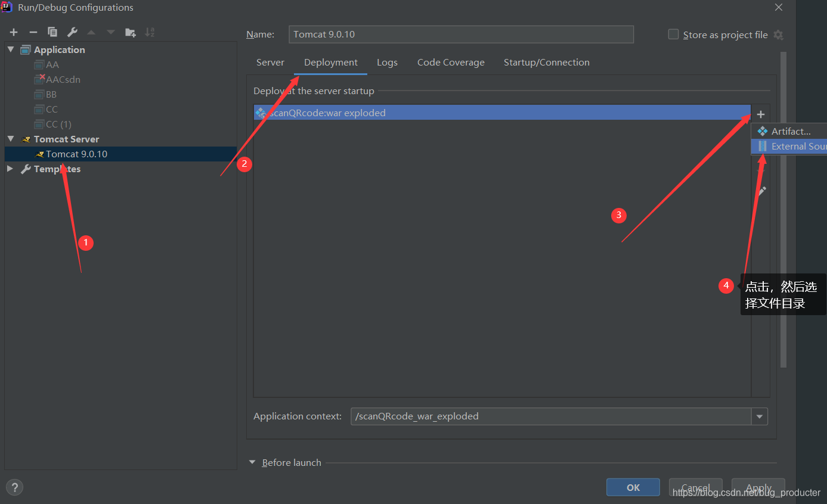Add new configuration with plus icon
Image resolution: width=827 pixels, height=504 pixels.
tap(14, 32)
